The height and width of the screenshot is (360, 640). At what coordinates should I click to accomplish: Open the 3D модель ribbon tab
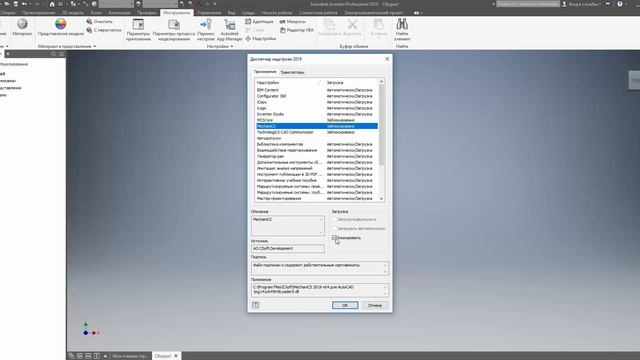[73, 13]
